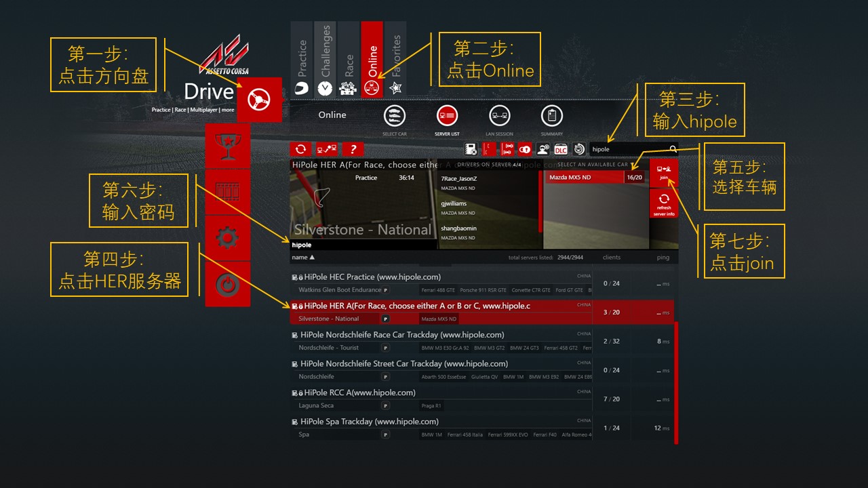Screen dimensions: 868x488
Task: Click the direct connect to server icon
Action: (x=327, y=149)
